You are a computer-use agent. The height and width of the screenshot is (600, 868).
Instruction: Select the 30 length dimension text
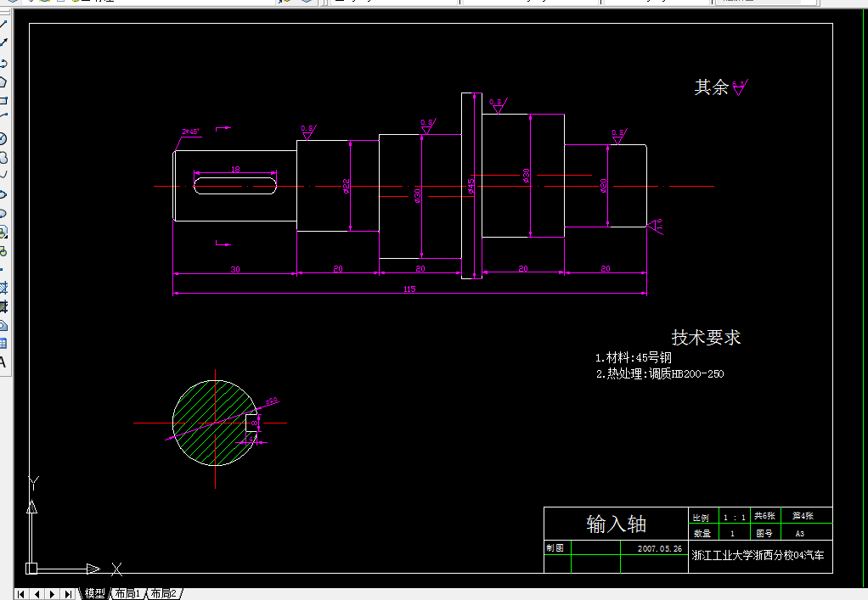(x=235, y=269)
